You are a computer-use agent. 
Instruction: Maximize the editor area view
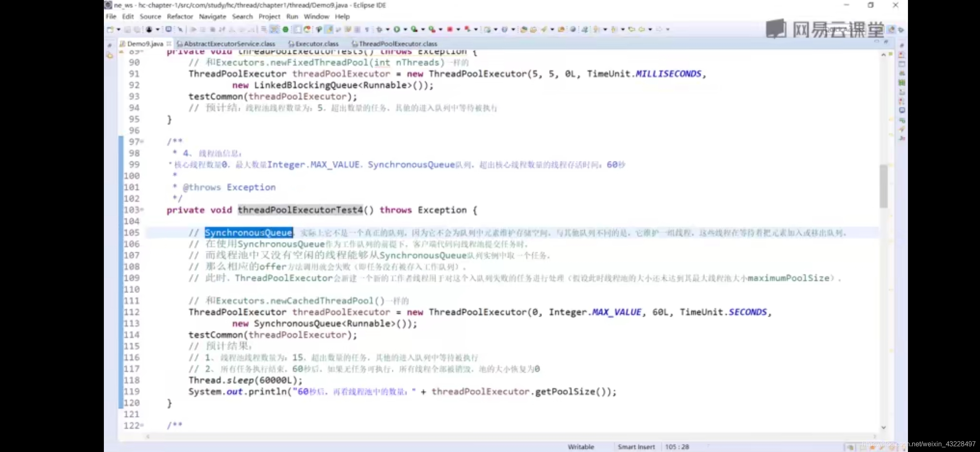pos(885,42)
